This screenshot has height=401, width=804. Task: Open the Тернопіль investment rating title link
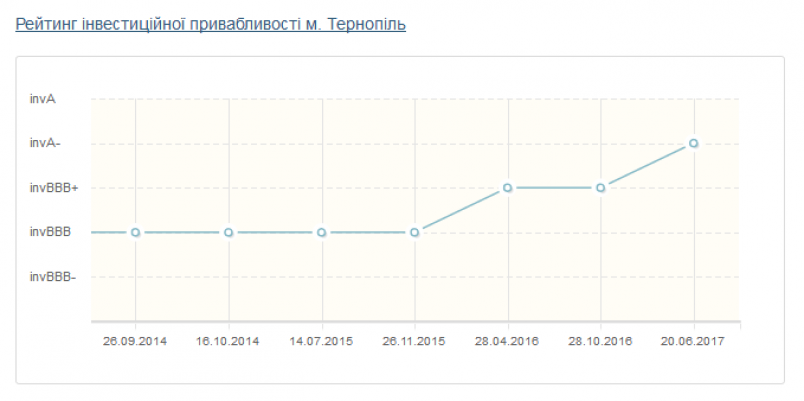click(x=211, y=24)
